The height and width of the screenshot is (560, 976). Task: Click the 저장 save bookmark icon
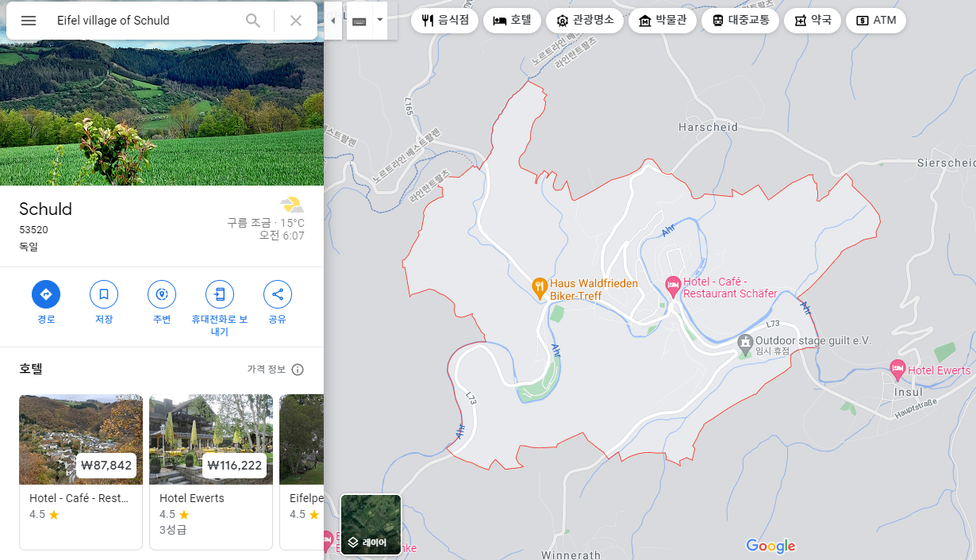pos(104,294)
